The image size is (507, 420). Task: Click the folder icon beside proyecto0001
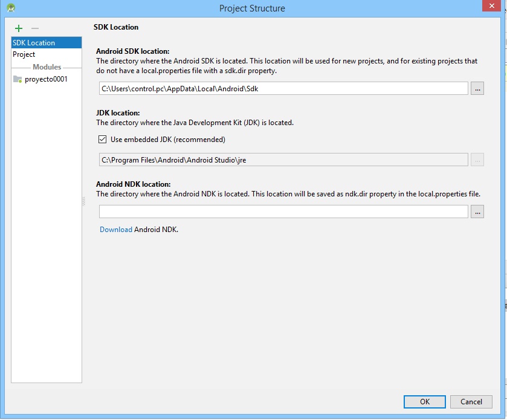click(18, 79)
